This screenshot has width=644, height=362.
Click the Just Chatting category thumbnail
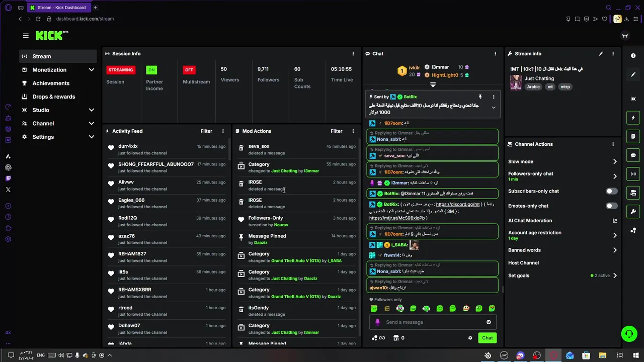[516, 82]
